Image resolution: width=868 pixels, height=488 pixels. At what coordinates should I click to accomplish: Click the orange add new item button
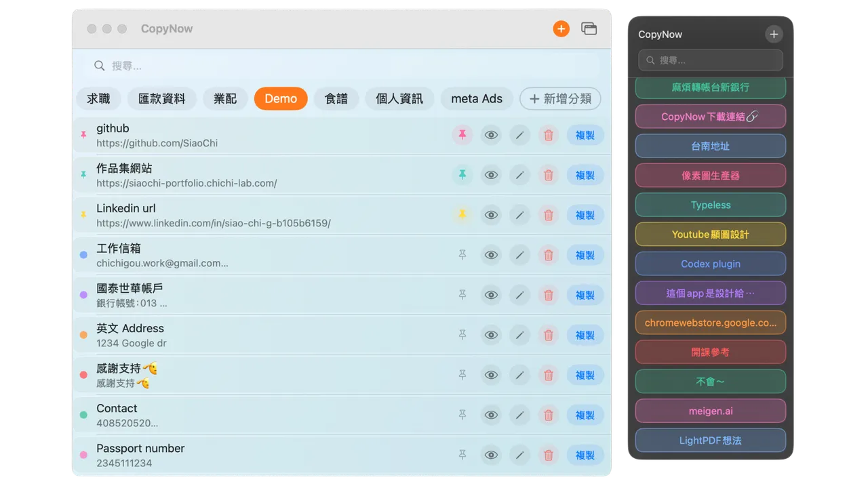(561, 28)
